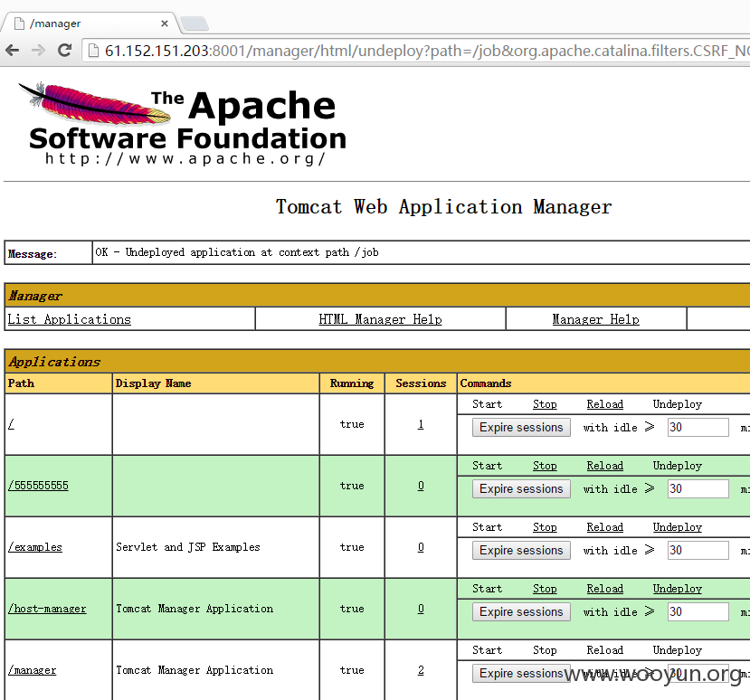Click the 'OK - Undeployed application' message text
The image size is (750, 700).
(x=237, y=252)
